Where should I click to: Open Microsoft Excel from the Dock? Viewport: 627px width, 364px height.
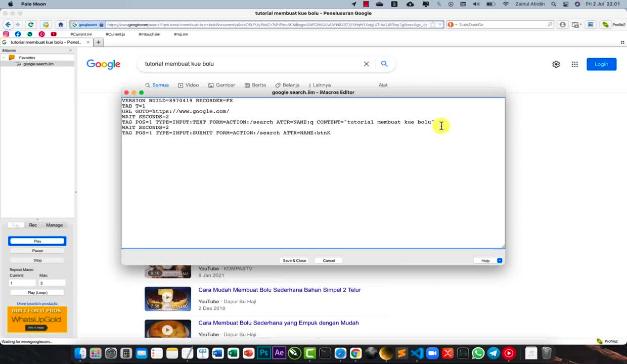(233, 353)
